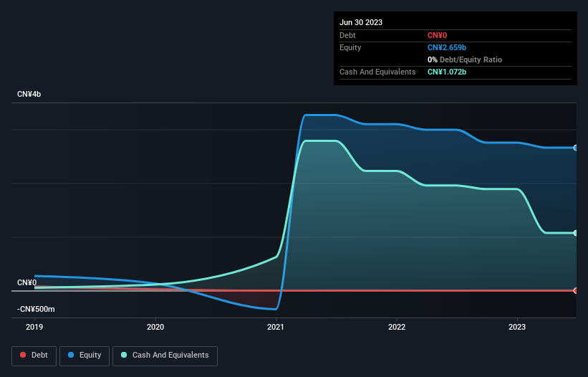Click the teal Cash endpoint marker
The image size is (588, 377).
576,233
